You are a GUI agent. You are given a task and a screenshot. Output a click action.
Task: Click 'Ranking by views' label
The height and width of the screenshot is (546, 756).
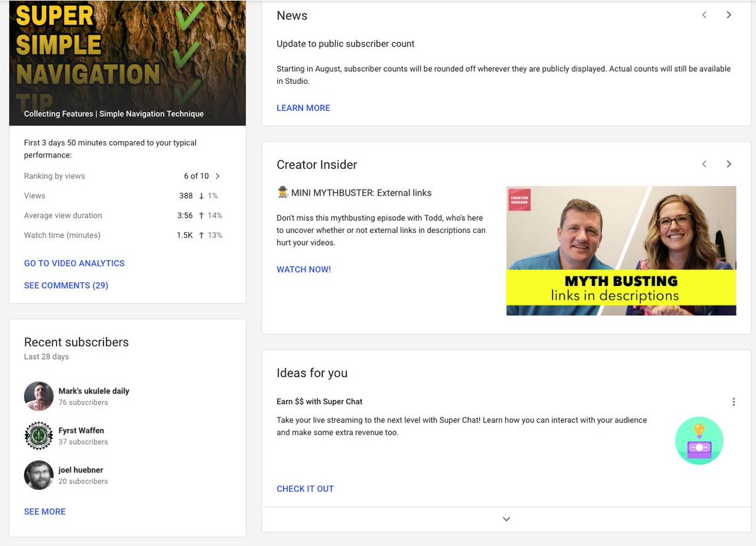coord(54,176)
